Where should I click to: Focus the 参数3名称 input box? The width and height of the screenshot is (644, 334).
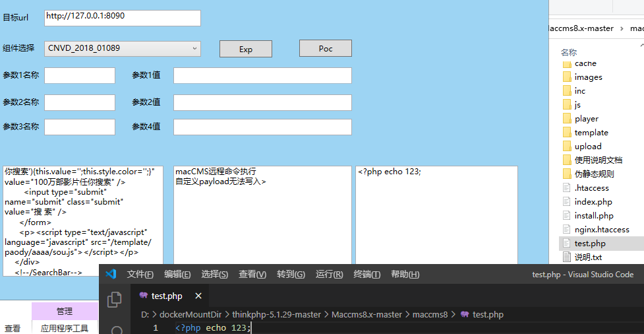point(80,127)
